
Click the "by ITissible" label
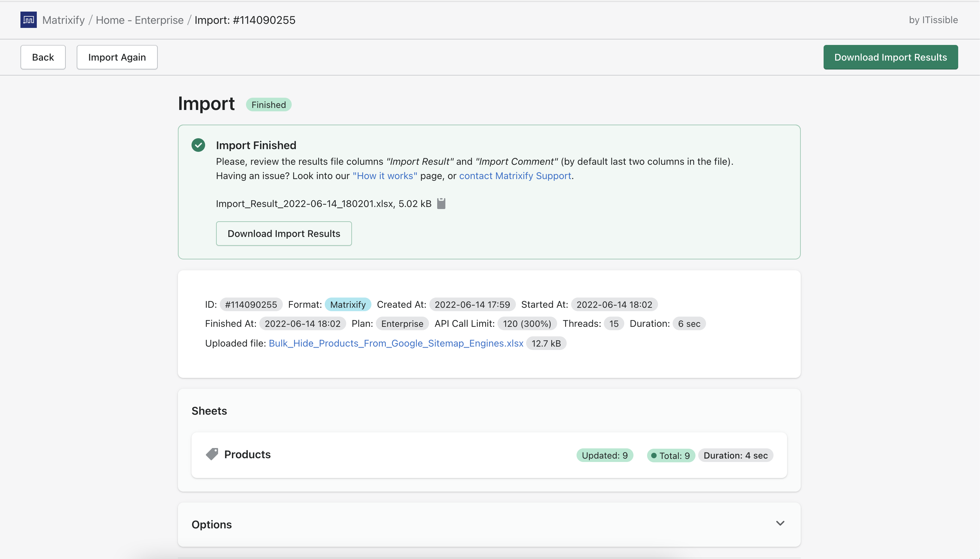[x=933, y=20]
